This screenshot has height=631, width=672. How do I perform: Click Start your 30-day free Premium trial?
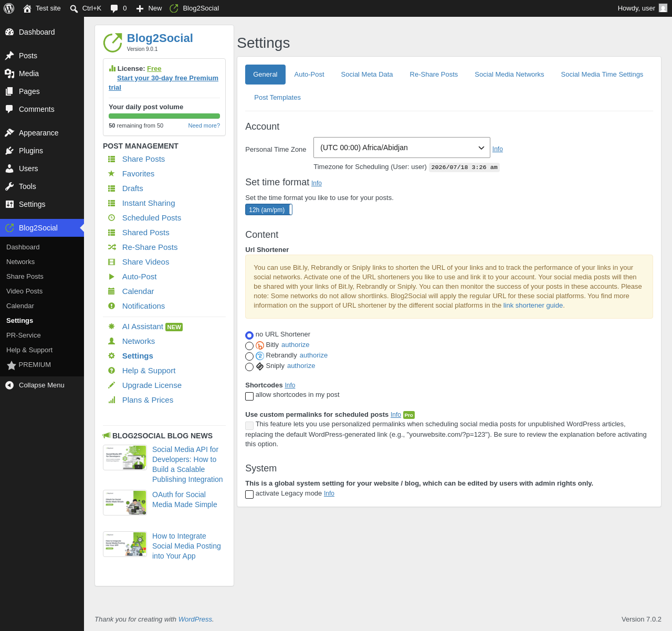163,83
